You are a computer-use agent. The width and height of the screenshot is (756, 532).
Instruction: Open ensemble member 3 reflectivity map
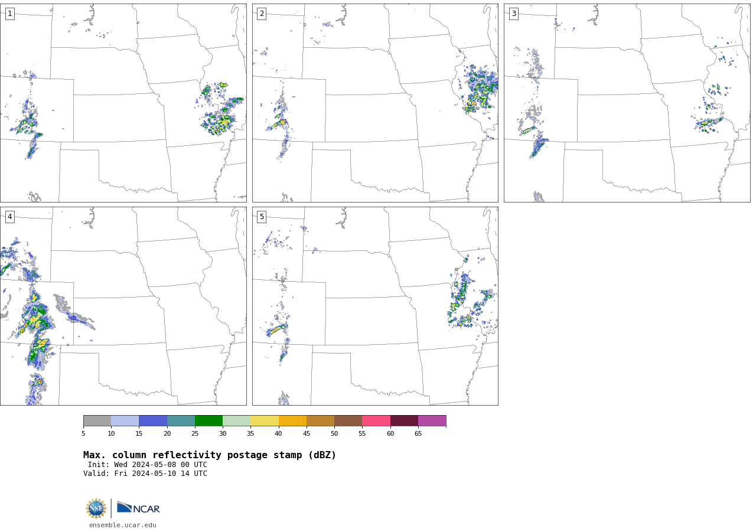pos(627,103)
